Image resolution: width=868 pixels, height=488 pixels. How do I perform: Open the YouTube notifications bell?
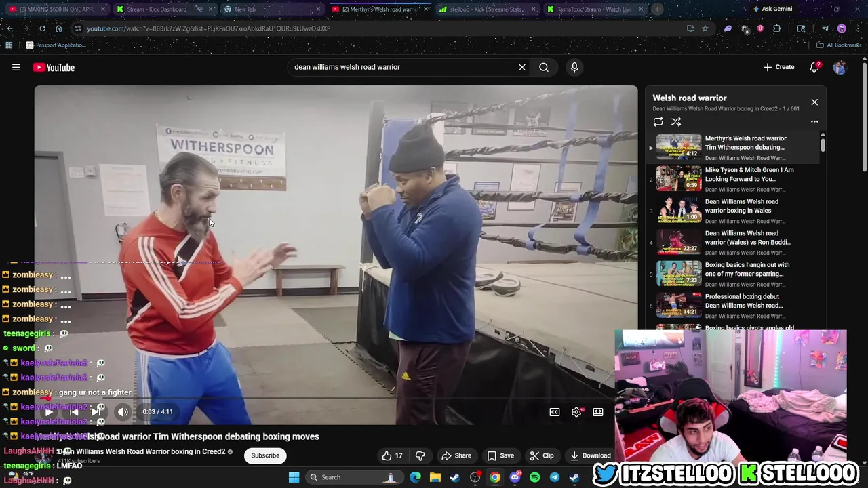[x=815, y=67]
